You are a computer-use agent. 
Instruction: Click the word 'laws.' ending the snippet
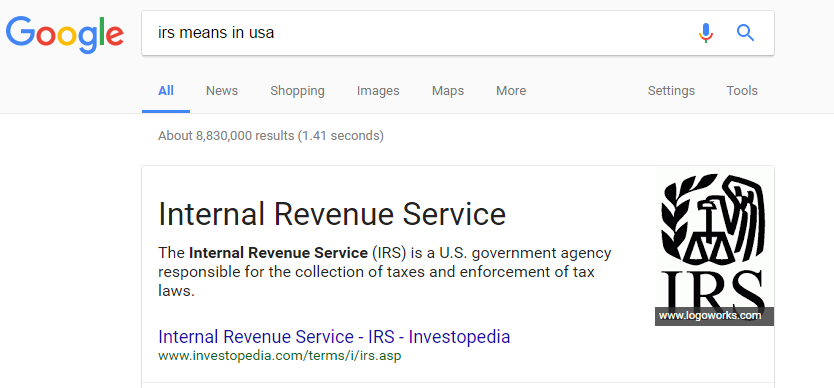(x=177, y=291)
